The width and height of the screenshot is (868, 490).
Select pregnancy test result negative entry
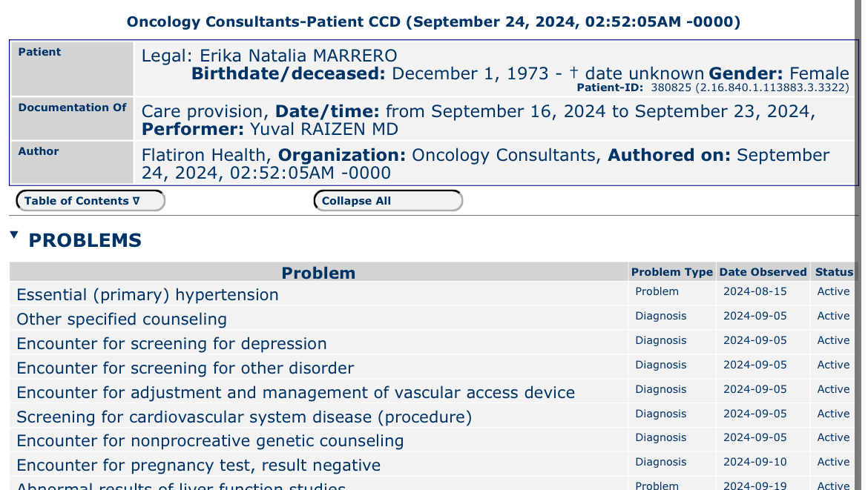(198, 465)
